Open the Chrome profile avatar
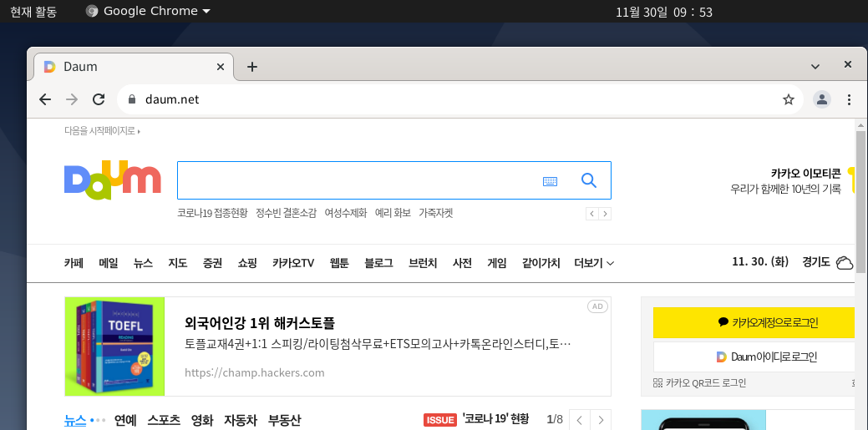The height and width of the screenshot is (430, 868). (x=822, y=99)
